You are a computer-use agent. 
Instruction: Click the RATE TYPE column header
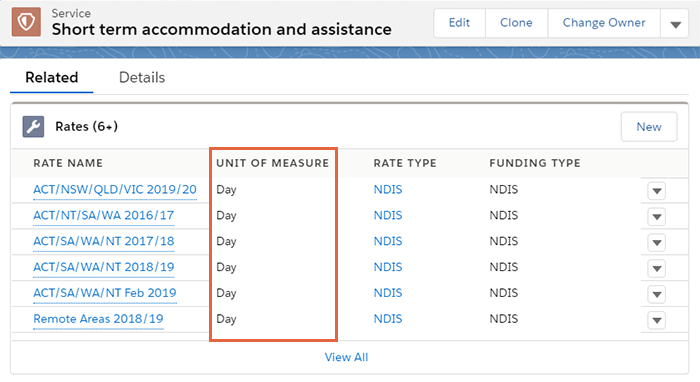tap(405, 163)
